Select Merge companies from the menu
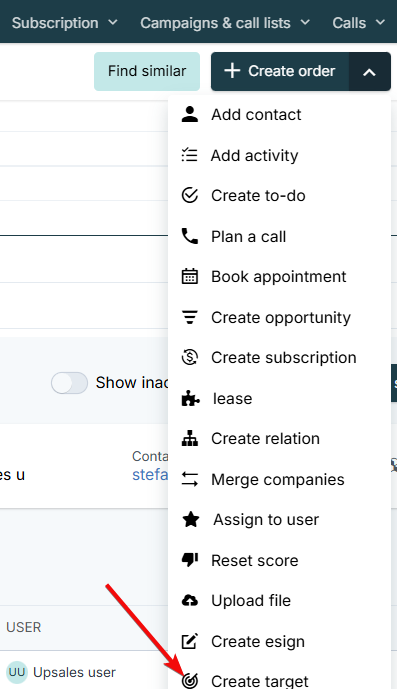 click(279, 479)
